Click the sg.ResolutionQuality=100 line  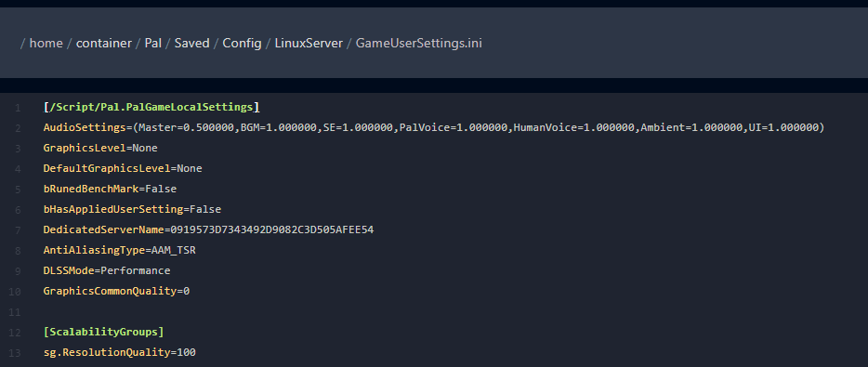(x=120, y=352)
